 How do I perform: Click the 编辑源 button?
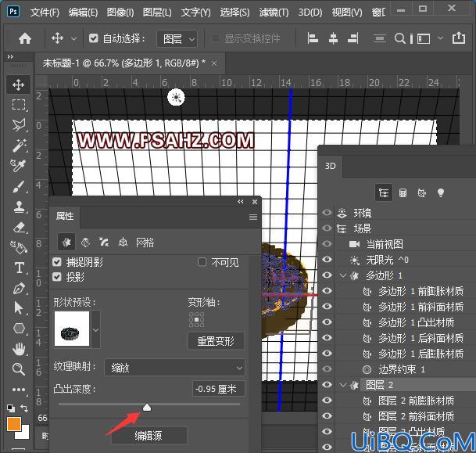click(149, 436)
